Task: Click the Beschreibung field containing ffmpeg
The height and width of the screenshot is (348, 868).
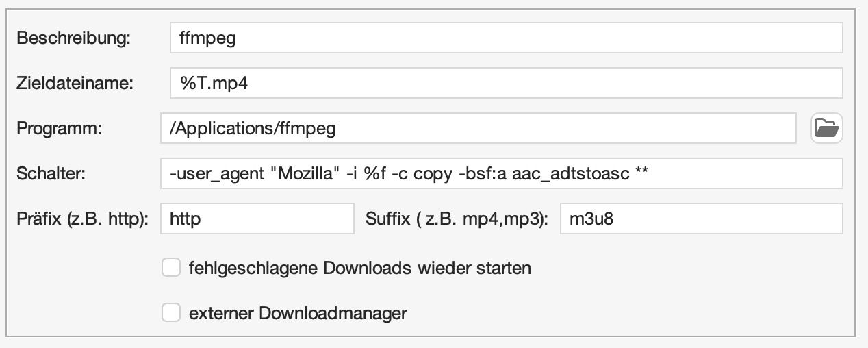Action: (x=506, y=38)
